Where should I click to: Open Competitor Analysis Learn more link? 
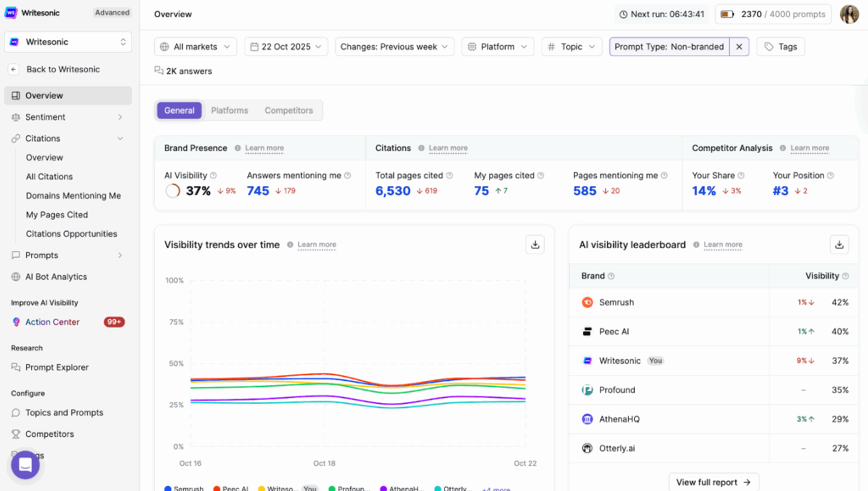tap(810, 148)
